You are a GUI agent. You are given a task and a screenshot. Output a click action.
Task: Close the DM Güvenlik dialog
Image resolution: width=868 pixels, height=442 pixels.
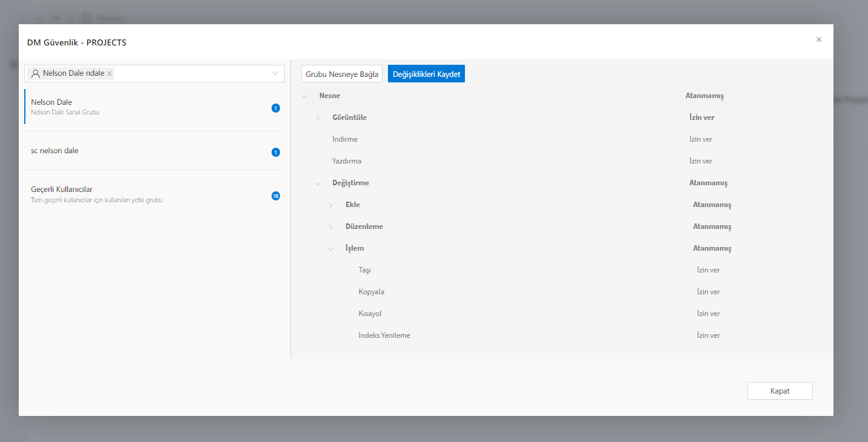[819, 39]
